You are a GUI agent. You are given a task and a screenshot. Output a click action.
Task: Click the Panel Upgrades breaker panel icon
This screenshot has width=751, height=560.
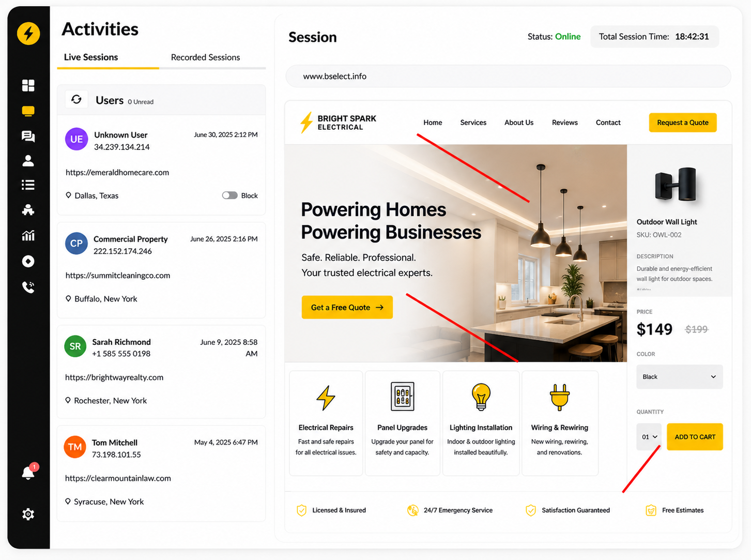[403, 397]
